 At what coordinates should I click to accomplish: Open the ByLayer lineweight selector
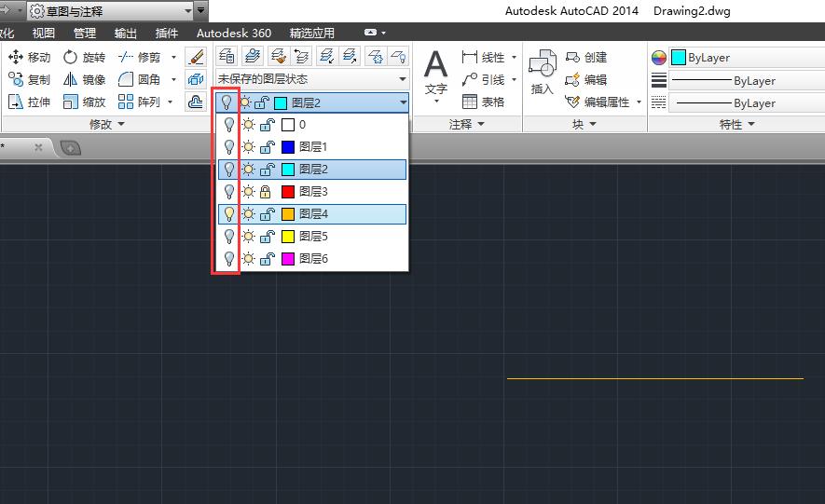(747, 80)
